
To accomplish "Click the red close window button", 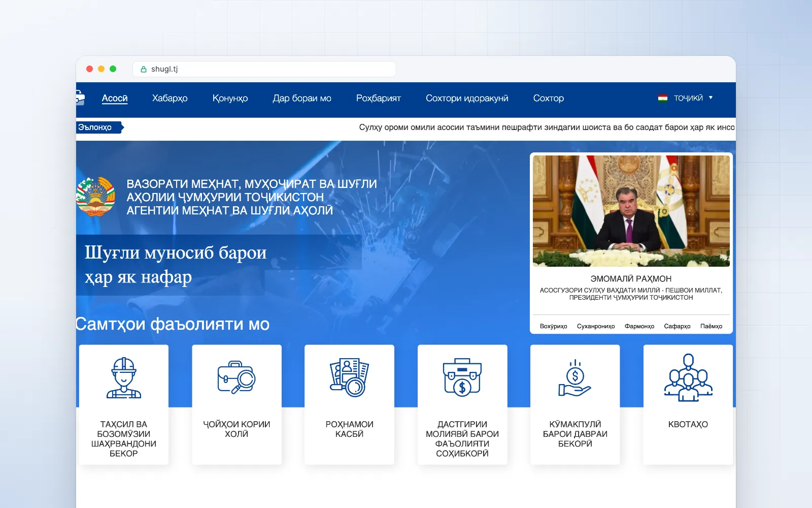I will pyautogui.click(x=89, y=69).
